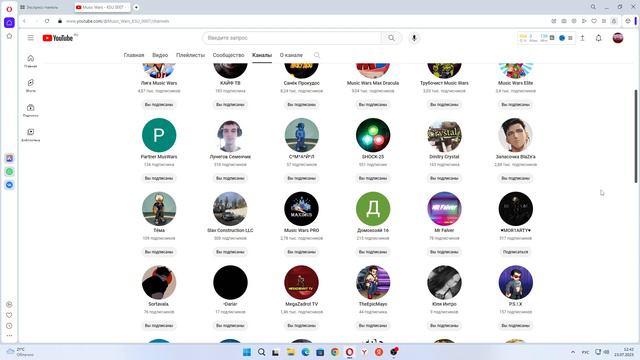640x360 pixels.
Task: Open WhatsApp in the Opera sidebar
Action: [9, 171]
